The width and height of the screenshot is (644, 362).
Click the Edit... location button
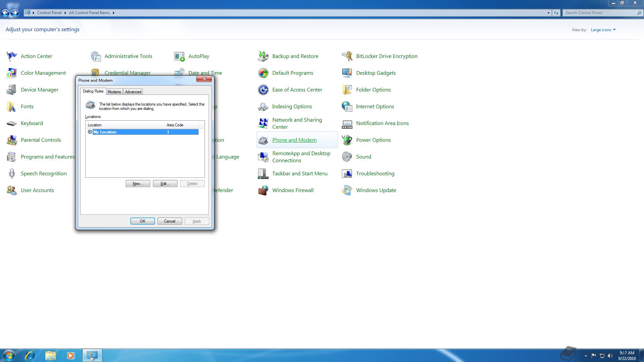(x=165, y=184)
